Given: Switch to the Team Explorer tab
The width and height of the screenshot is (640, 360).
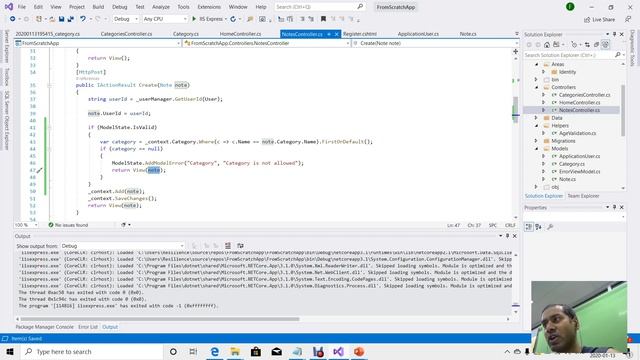Looking at the screenshot, I should click(583, 196).
